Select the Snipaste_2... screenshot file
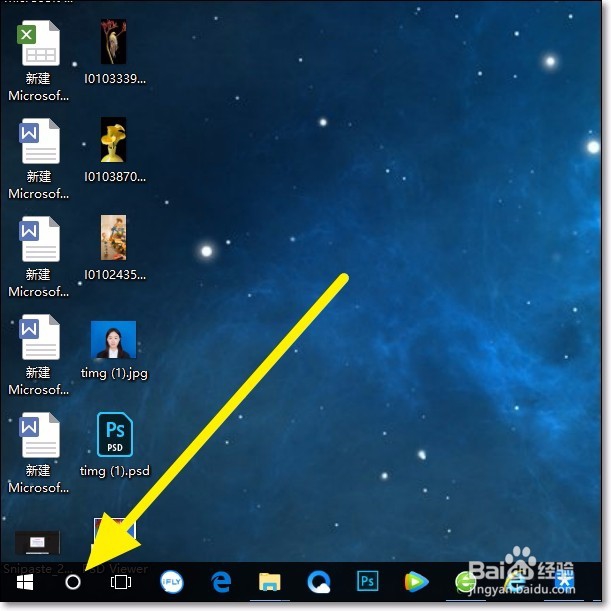611x611 pixels. 38,552
